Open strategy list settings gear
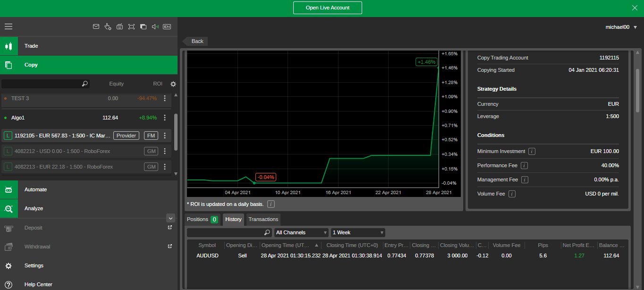This screenshot has width=644, height=290. tap(173, 84)
